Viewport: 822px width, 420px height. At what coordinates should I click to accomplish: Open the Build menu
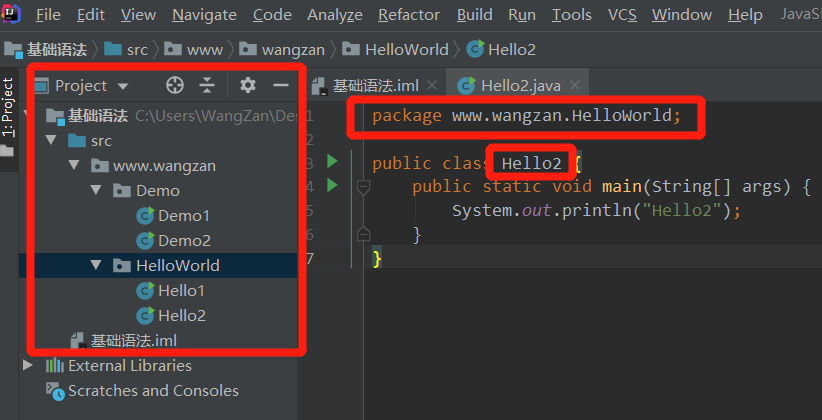click(x=474, y=15)
